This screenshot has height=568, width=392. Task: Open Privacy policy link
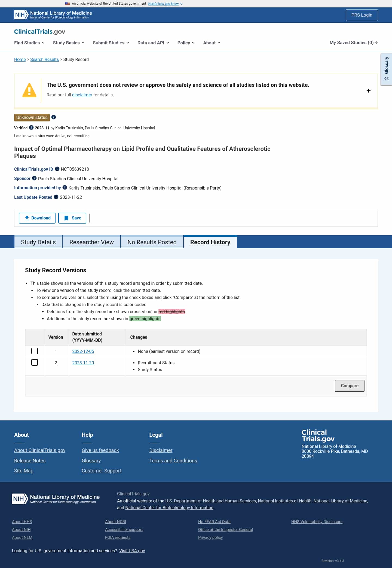[210, 538]
